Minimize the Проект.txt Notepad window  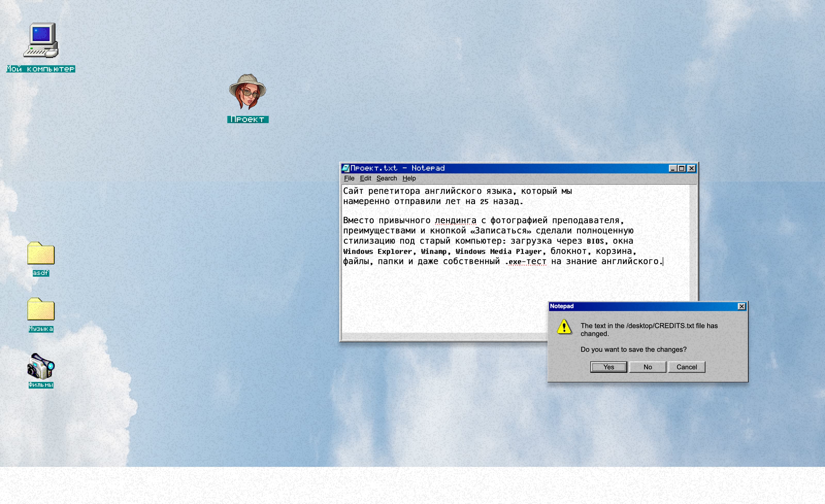point(672,168)
